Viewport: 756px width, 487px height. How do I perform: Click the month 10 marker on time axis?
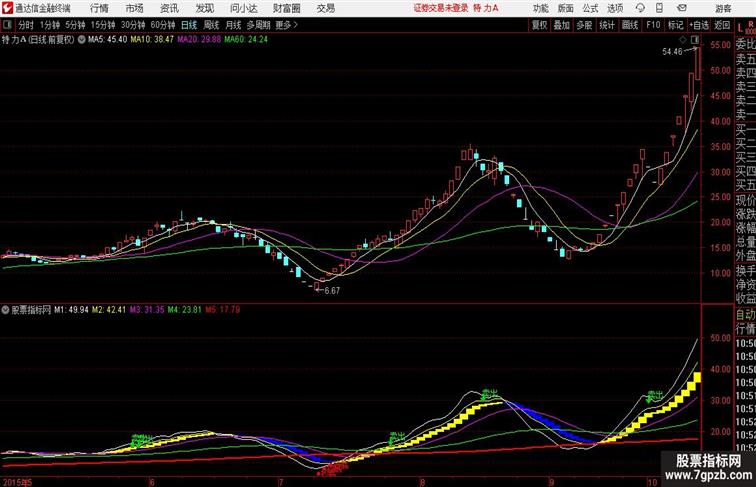(x=652, y=482)
